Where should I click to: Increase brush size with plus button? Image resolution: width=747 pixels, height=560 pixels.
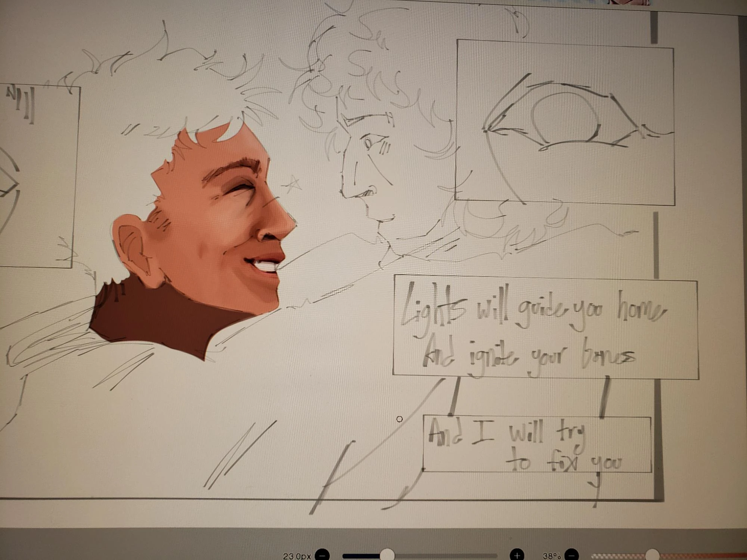coord(517,555)
